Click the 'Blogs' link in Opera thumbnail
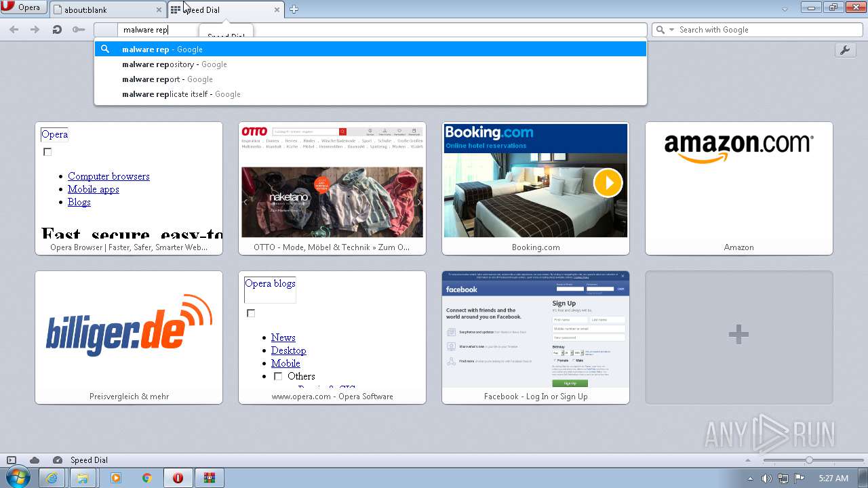Image resolution: width=868 pixels, height=488 pixels. click(79, 202)
